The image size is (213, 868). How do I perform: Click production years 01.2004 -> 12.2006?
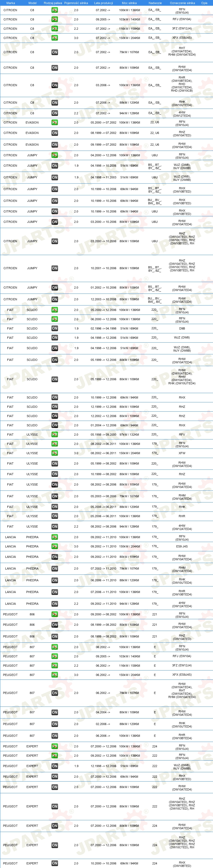pos(103,425)
